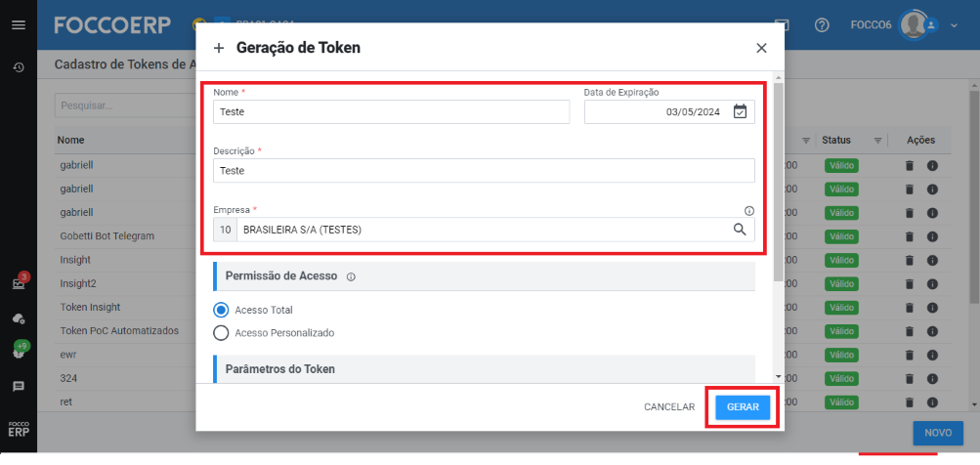Click the filter icon in Status column

pos(877,140)
